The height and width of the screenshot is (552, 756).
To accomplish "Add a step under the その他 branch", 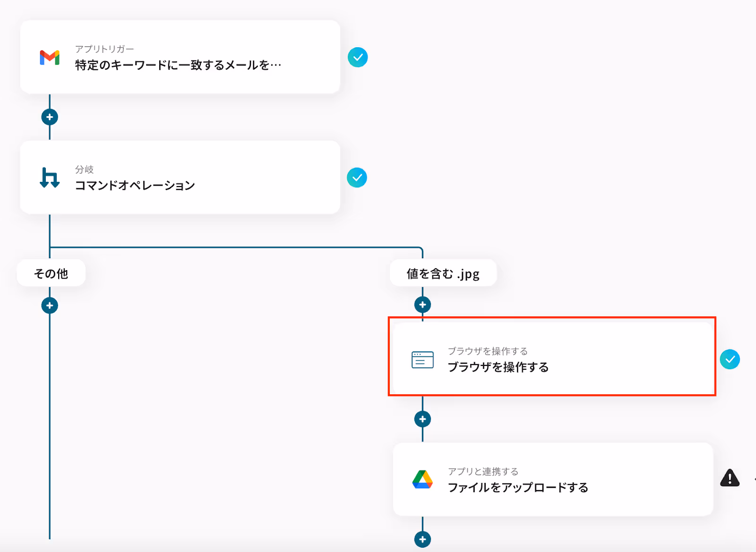I will pyautogui.click(x=50, y=306).
